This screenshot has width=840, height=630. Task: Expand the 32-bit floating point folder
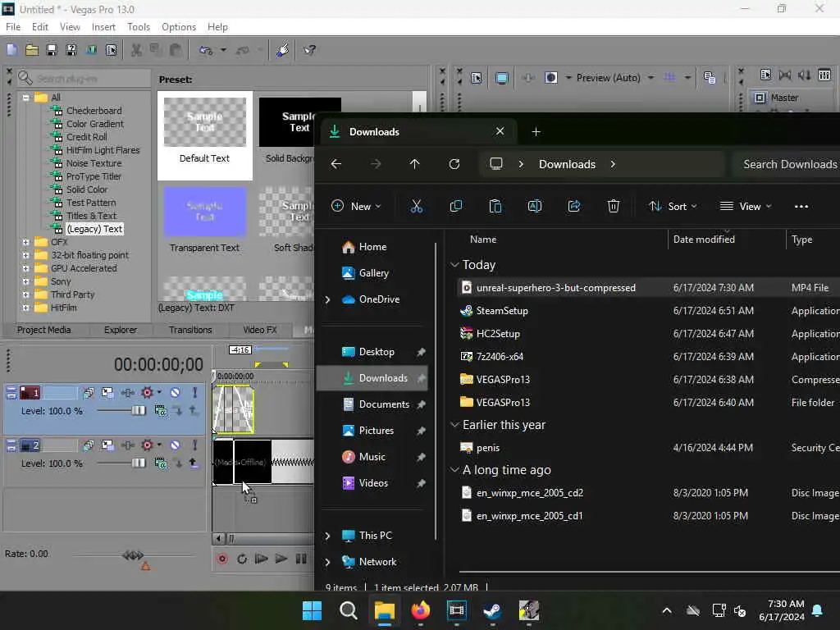pos(25,255)
